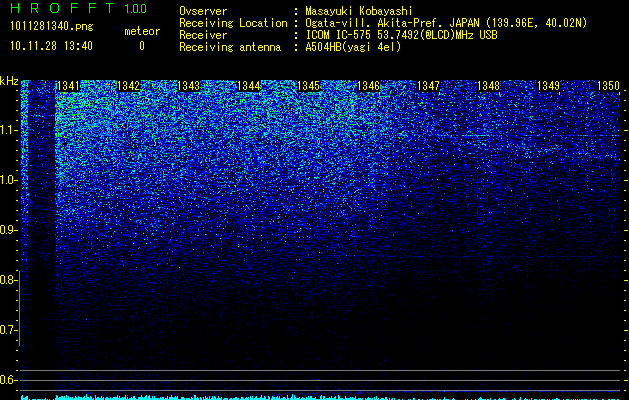Click the ICOM IC-575 receiver value
629x400 pixels.
pyautogui.click(x=401, y=35)
